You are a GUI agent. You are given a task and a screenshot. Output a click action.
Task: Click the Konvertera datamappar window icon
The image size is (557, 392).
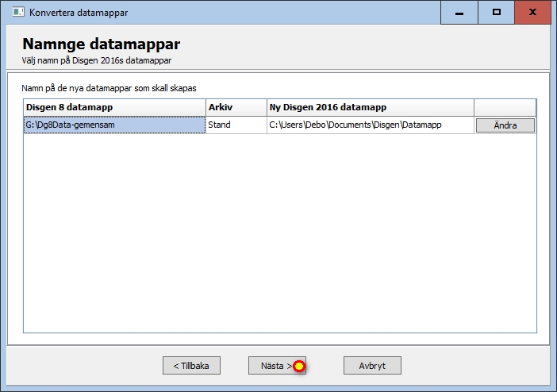(x=17, y=12)
